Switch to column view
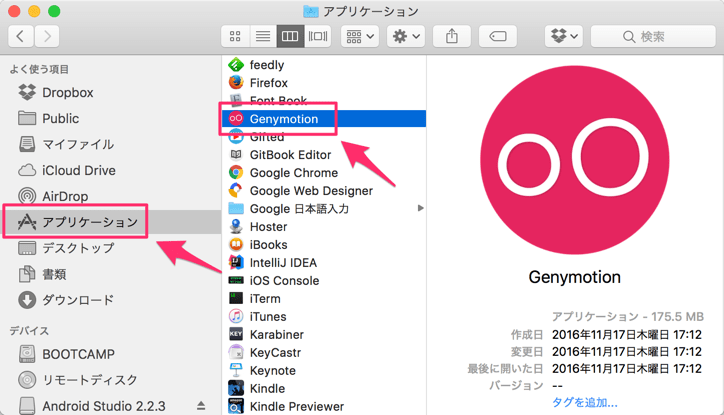Image resolution: width=724 pixels, height=415 pixels. coord(290,36)
